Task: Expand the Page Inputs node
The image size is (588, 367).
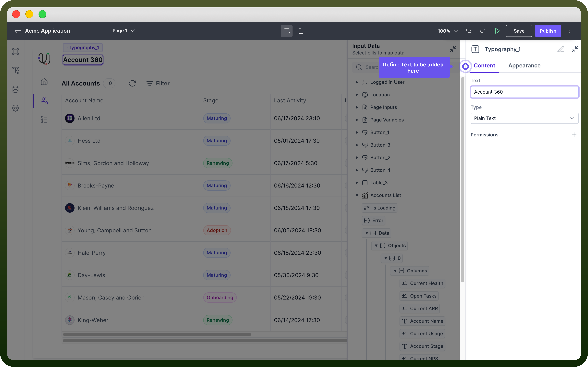Action: coord(357,107)
